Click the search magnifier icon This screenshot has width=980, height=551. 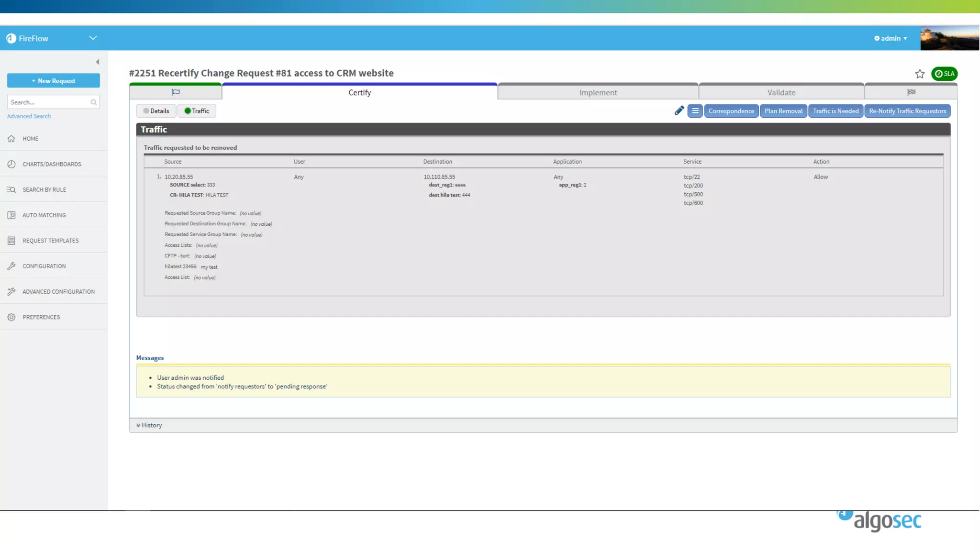coord(93,102)
